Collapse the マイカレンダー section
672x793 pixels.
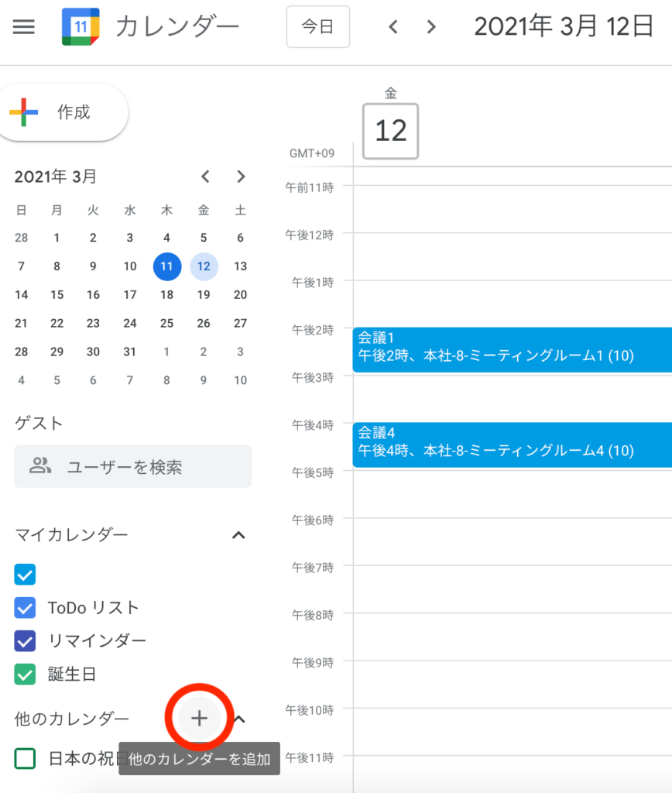point(238,535)
